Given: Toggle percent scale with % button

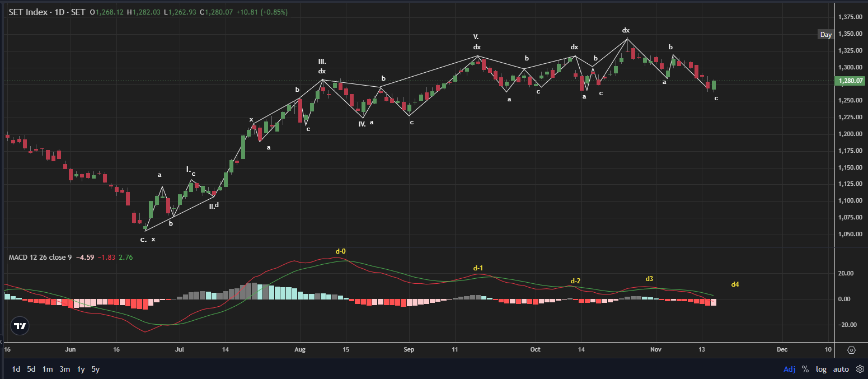Looking at the screenshot, I should (x=805, y=369).
